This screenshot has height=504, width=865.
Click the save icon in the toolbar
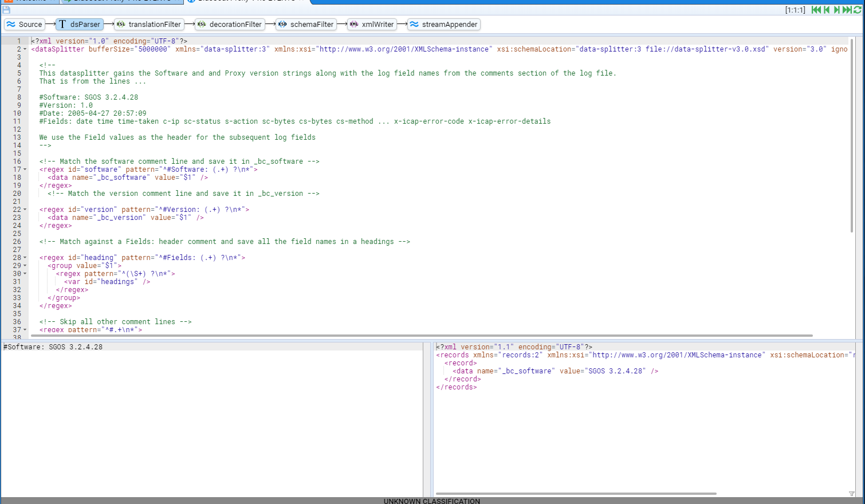click(x=6, y=10)
